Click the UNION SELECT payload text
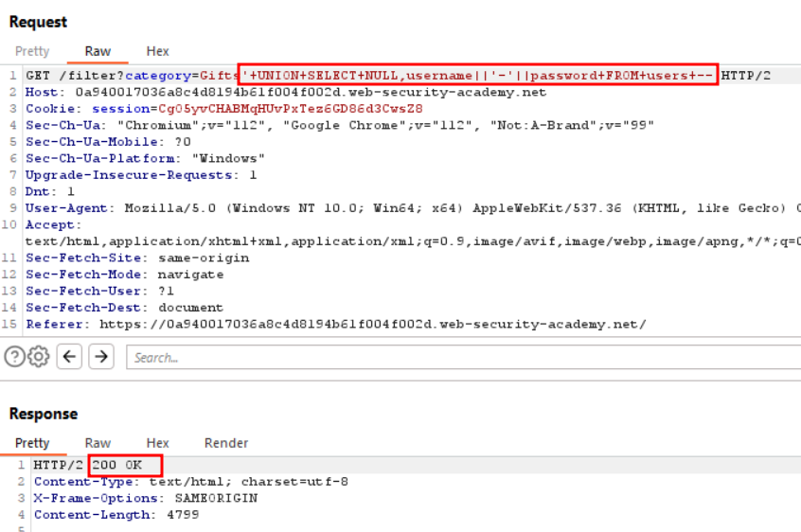 (x=478, y=76)
